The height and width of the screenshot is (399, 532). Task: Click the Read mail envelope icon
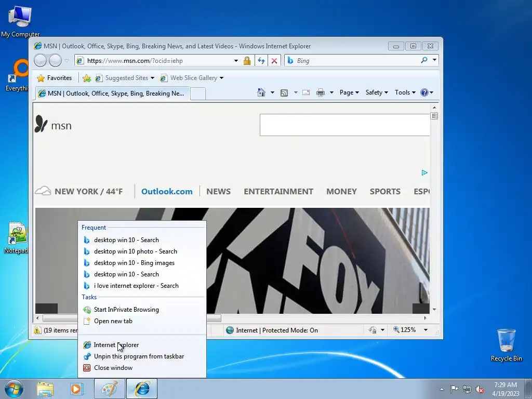[305, 92]
